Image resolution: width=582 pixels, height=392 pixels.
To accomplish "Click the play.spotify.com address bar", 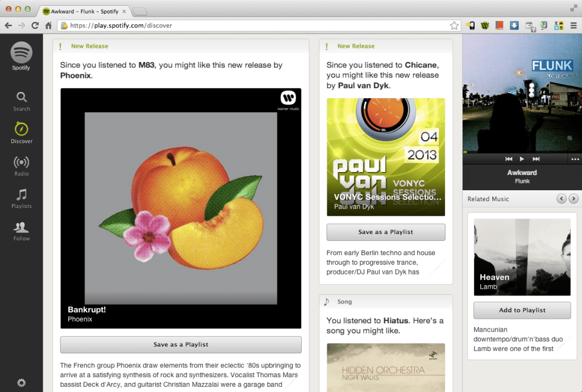I will [256, 26].
